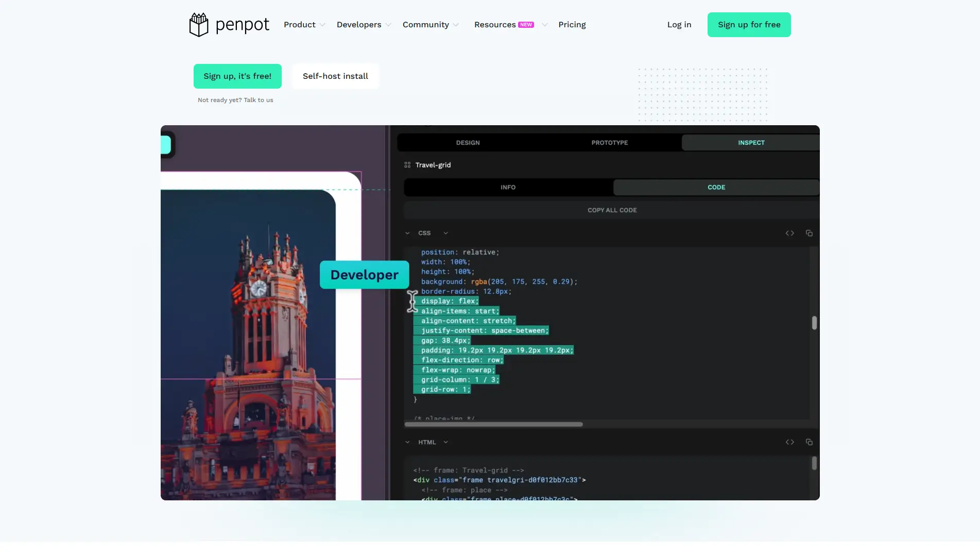Screen dimensions: 980x556
Task: Click the Travel-grid board icon
Action: click(x=407, y=165)
